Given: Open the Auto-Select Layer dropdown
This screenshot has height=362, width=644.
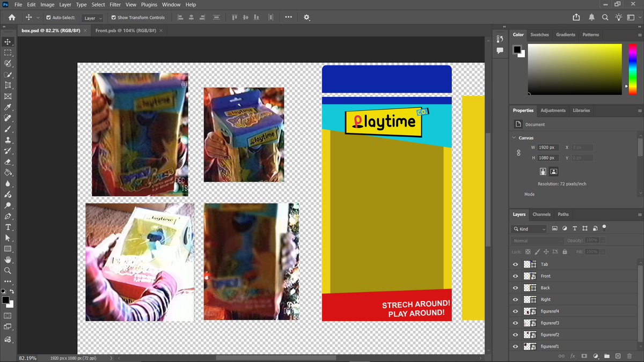Looking at the screenshot, I should point(93,18).
